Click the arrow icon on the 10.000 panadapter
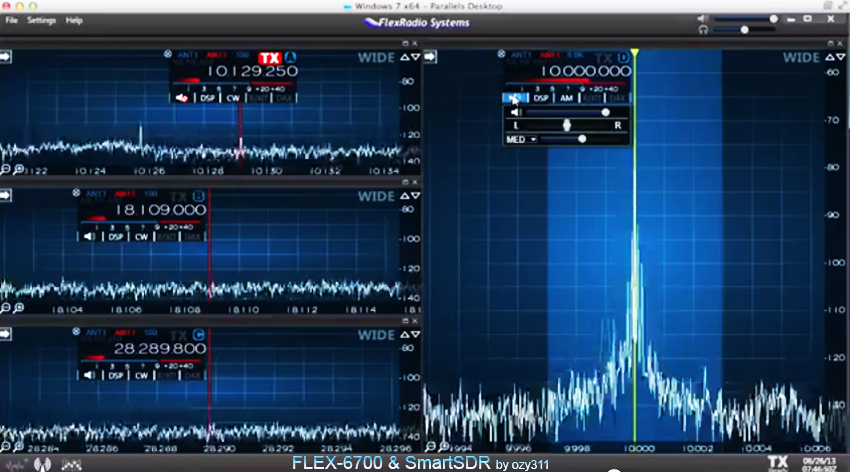 (430, 56)
